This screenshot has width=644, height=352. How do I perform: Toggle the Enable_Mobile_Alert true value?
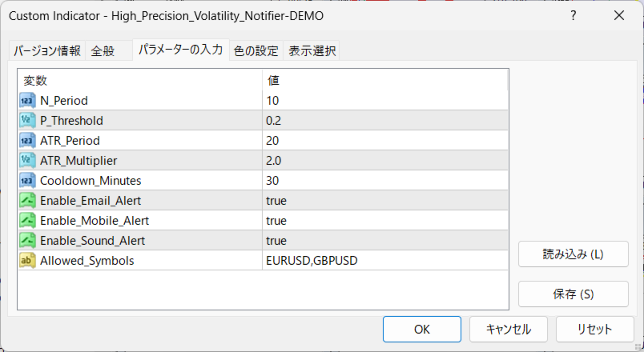(x=276, y=221)
